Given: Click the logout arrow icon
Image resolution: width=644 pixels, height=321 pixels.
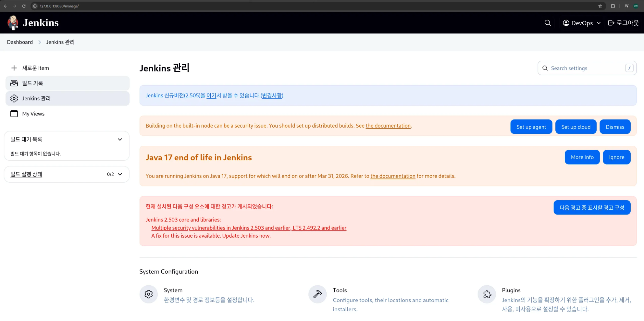Looking at the screenshot, I should click(611, 23).
